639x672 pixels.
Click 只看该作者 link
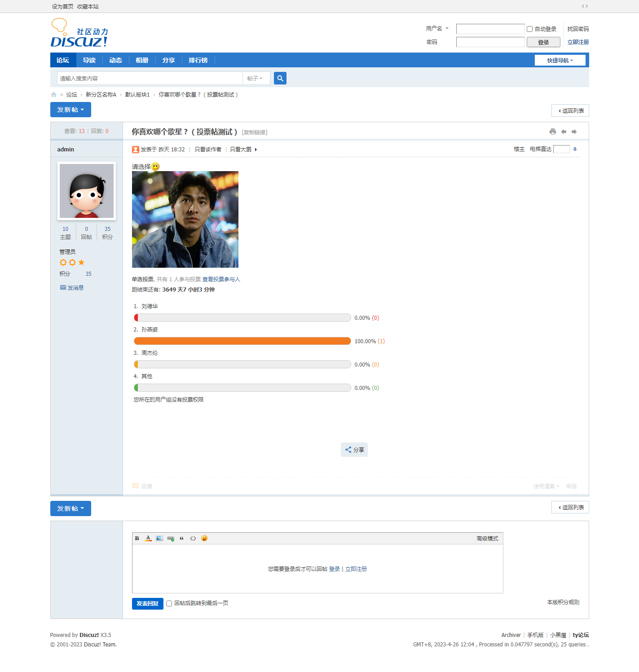[208, 150]
